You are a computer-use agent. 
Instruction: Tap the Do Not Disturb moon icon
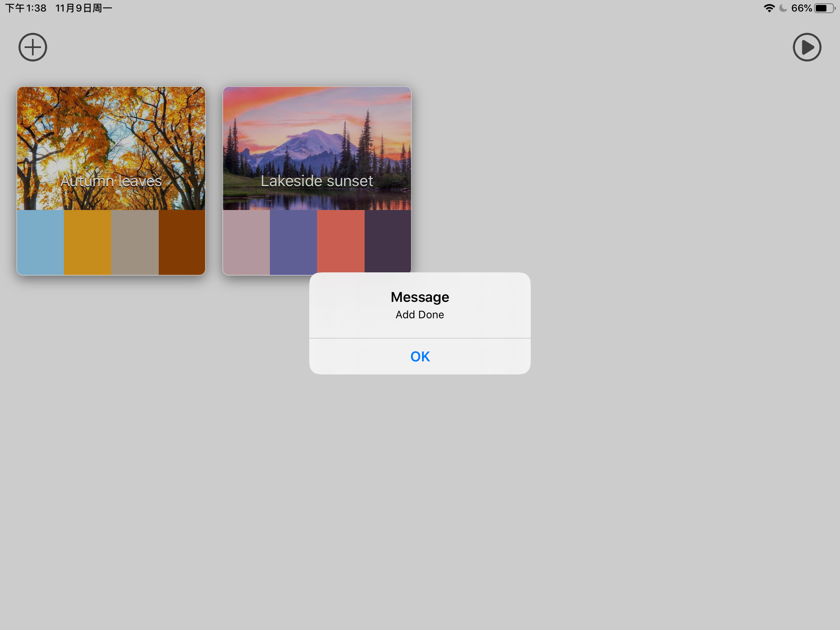[x=783, y=8]
